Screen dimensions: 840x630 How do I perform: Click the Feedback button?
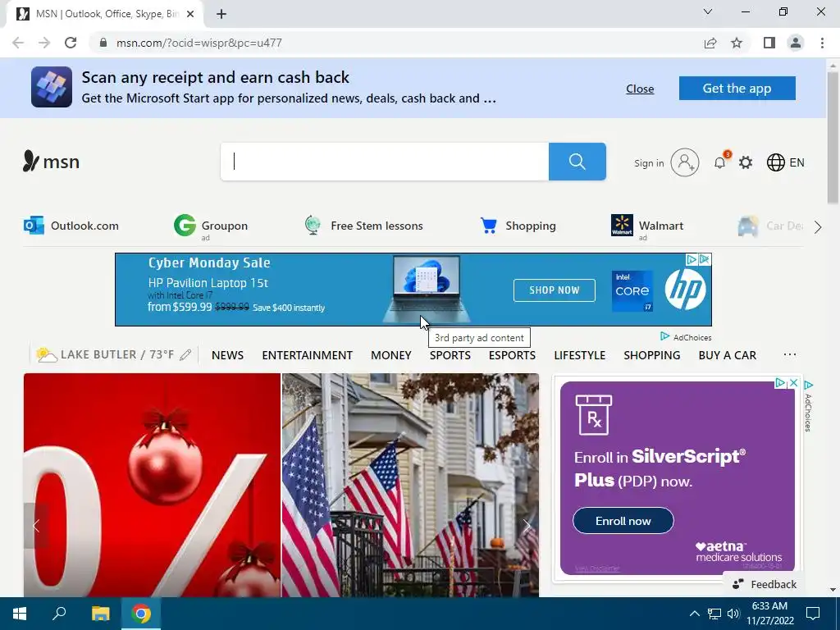coord(765,584)
